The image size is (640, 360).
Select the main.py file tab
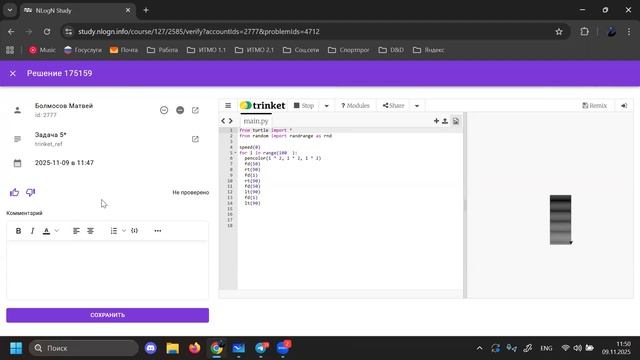(x=256, y=121)
